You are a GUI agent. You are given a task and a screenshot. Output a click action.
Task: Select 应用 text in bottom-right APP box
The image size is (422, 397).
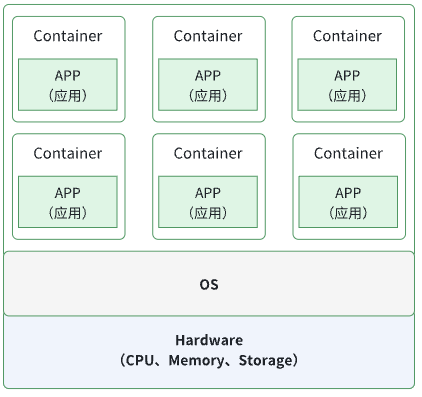348,213
